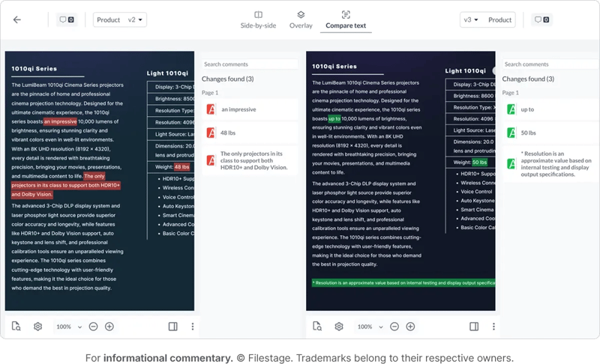The height and width of the screenshot is (364, 600).
Task: Click green Resolution footnote in right document
Action: coord(403,283)
